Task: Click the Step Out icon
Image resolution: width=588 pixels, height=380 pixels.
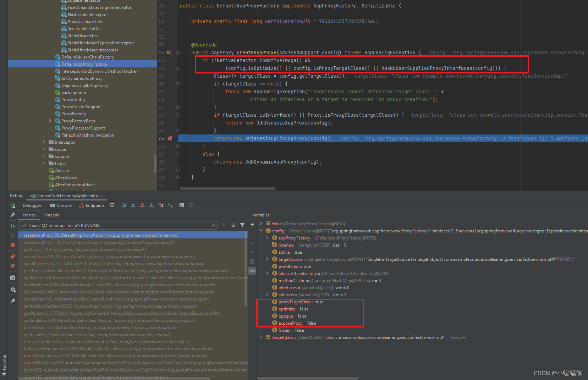Action: (x=151, y=205)
